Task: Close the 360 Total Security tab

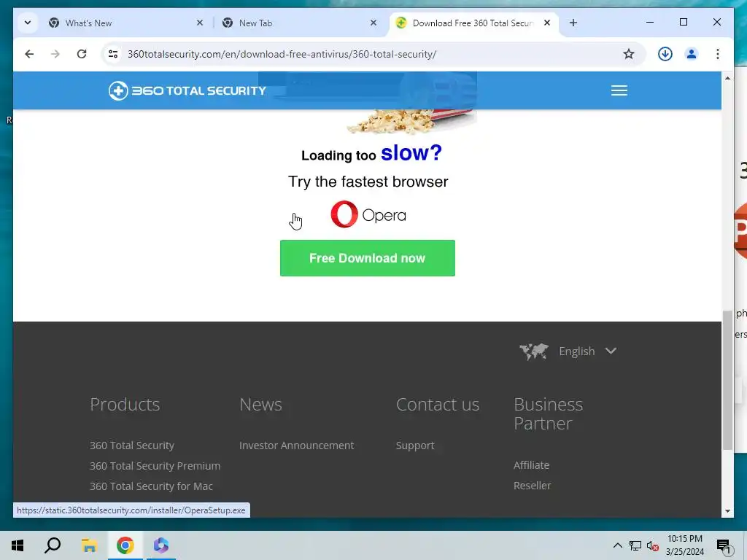Action: point(547,23)
